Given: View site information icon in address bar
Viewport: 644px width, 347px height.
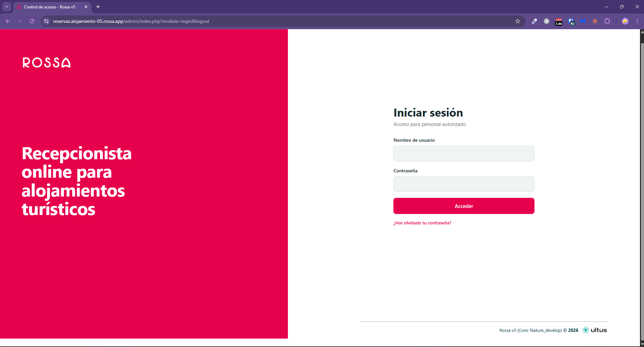Looking at the screenshot, I should tap(47, 21).
